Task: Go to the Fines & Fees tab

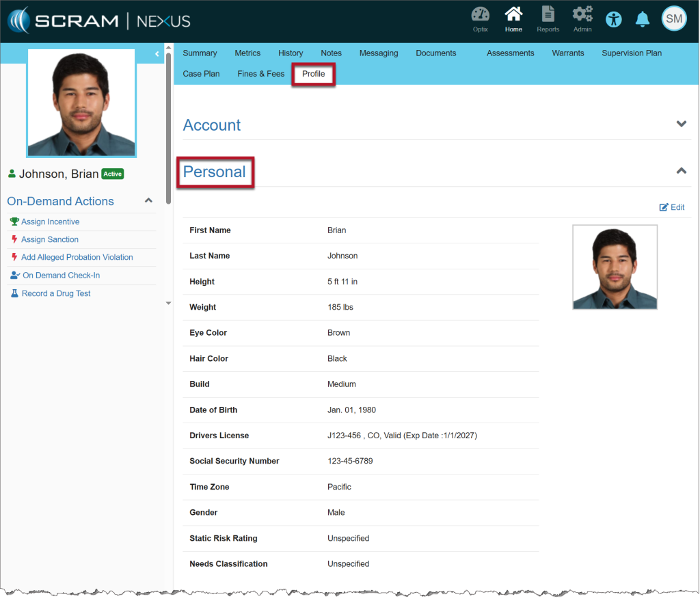Action: (260, 74)
